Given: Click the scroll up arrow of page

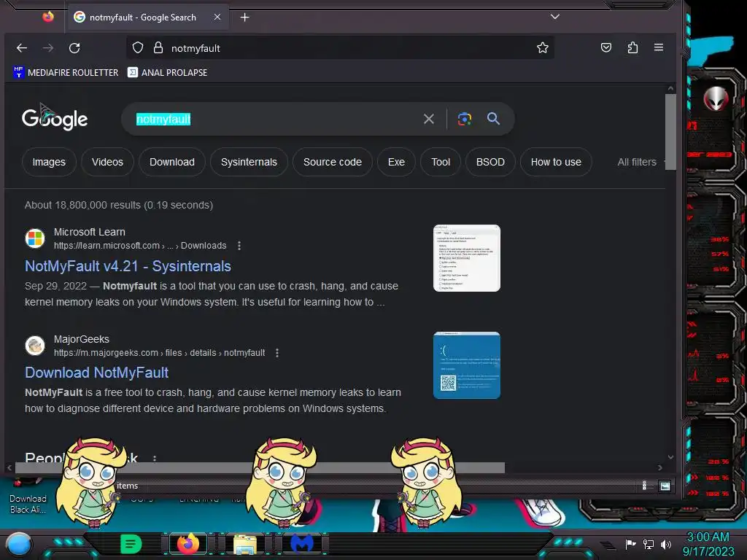Looking at the screenshot, I should coord(671,88).
